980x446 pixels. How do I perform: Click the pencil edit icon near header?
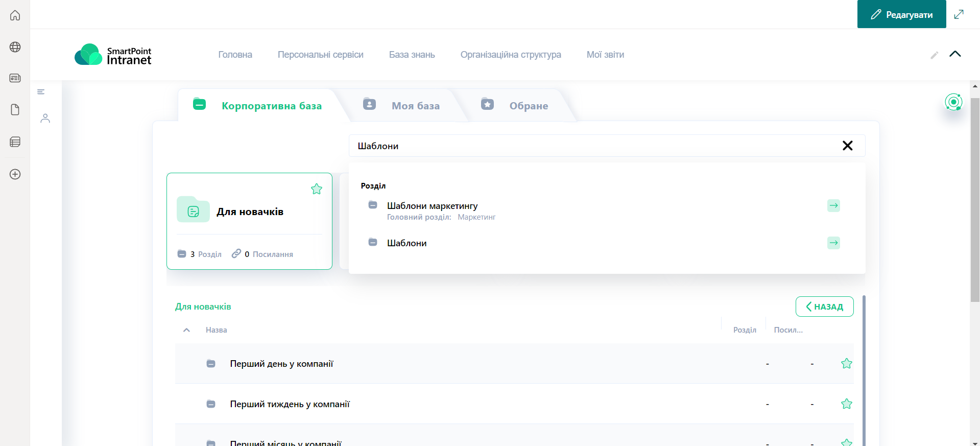(934, 55)
